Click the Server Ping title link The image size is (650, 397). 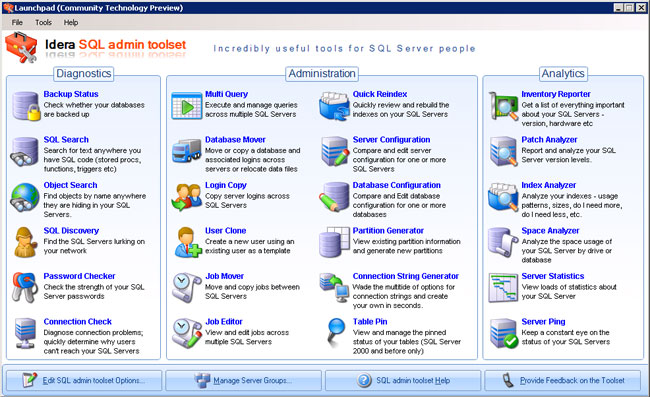(x=543, y=322)
